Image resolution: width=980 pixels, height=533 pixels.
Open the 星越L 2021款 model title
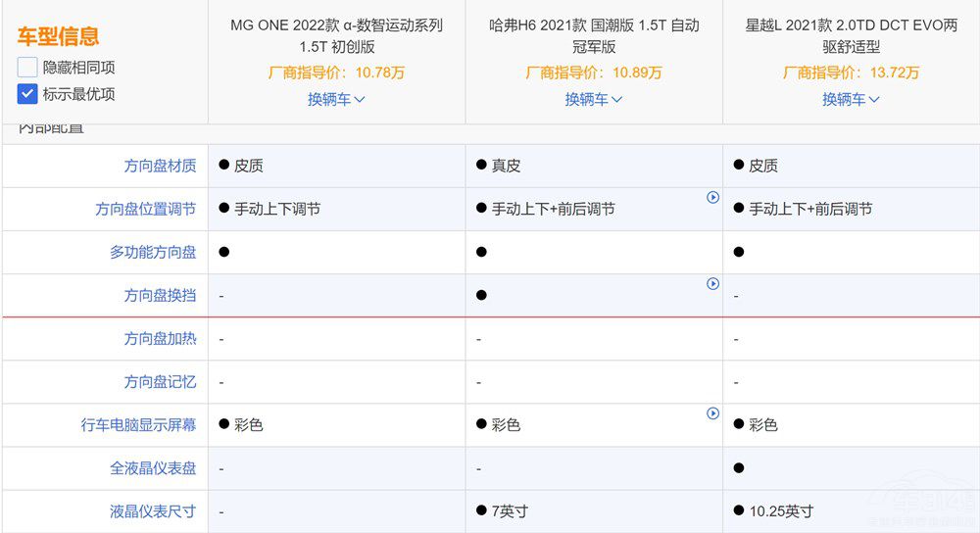851,36
